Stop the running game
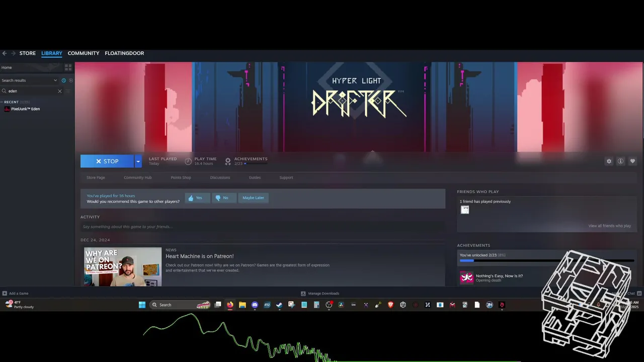644x362 pixels. point(107,161)
